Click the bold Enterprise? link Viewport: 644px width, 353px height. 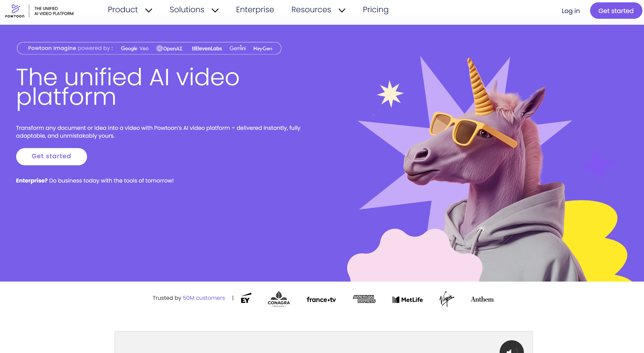(32, 181)
